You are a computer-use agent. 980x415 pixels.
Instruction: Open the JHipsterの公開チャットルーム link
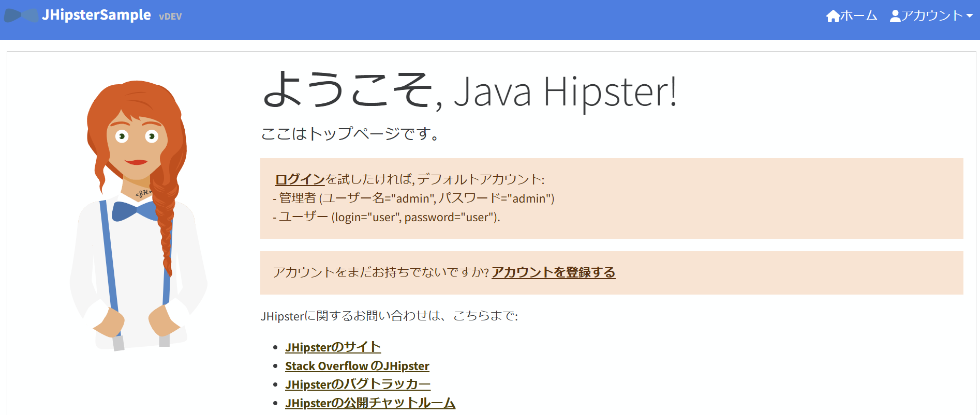tap(370, 403)
